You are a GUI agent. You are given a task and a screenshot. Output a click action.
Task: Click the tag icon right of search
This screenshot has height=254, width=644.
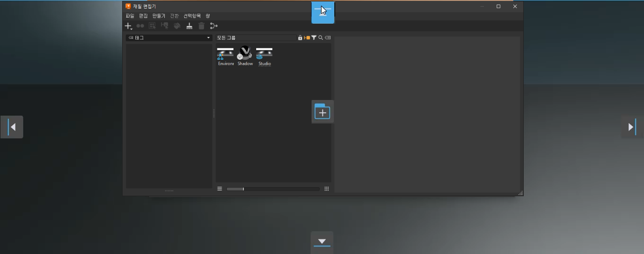[x=328, y=38]
